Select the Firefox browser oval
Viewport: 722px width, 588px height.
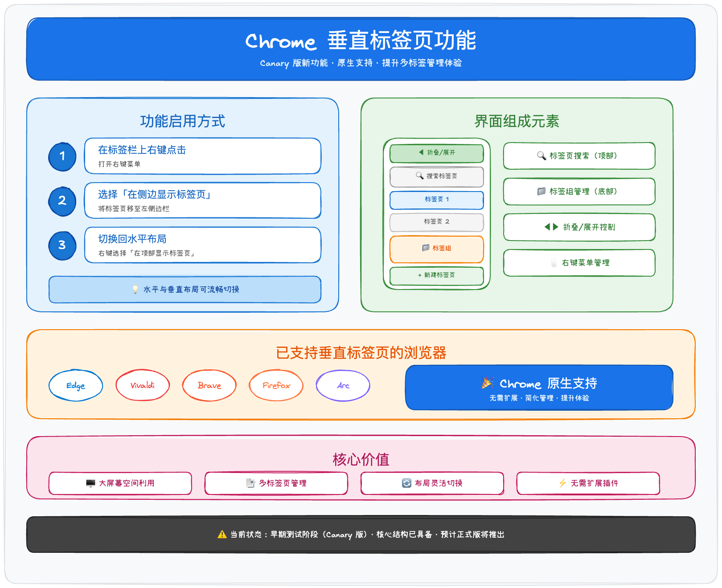click(x=276, y=385)
